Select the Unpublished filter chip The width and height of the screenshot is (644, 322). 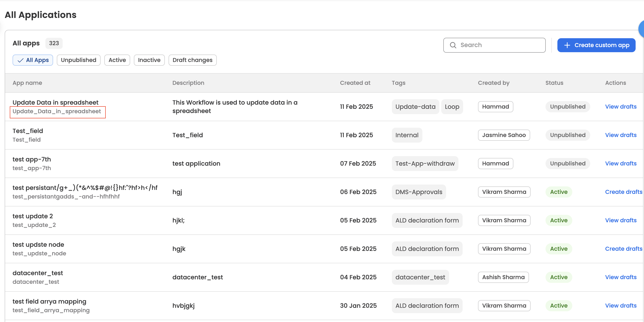tap(78, 60)
